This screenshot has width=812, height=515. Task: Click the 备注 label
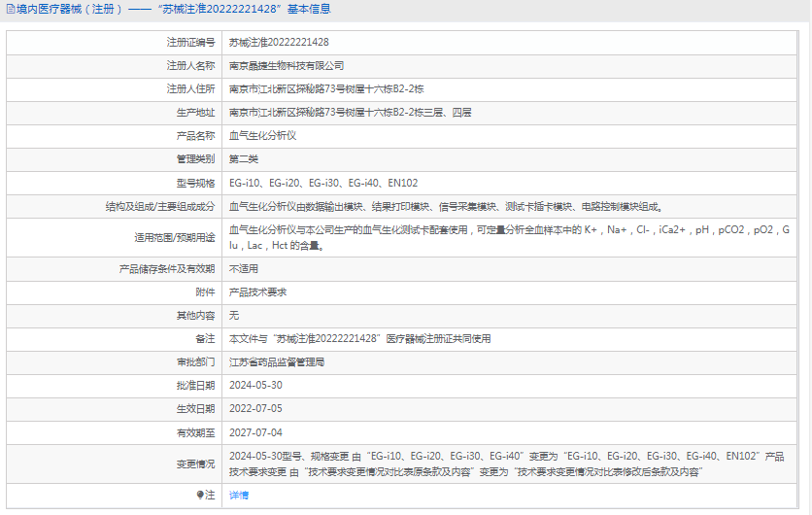tap(205, 339)
